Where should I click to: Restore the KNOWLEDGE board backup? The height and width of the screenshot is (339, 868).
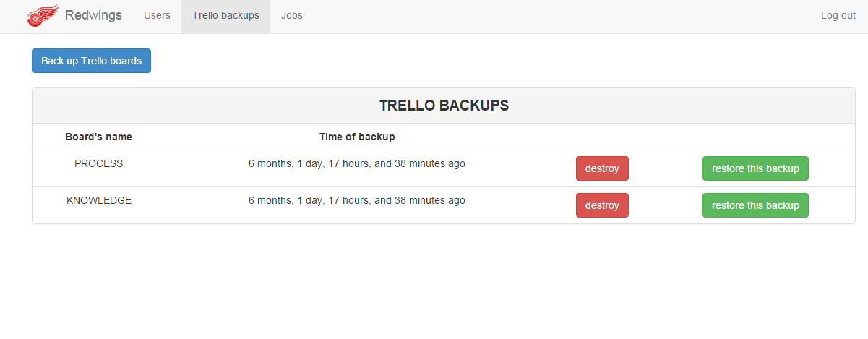(755, 205)
